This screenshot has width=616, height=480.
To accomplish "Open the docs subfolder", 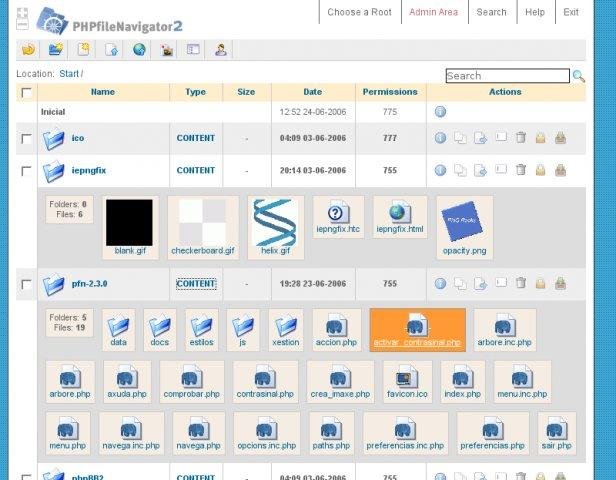I will pyautogui.click(x=160, y=330).
